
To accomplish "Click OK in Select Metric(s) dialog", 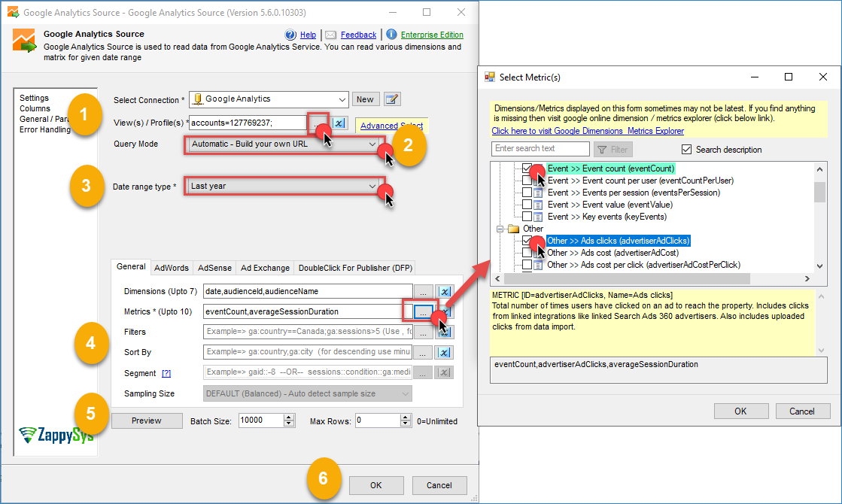I will [740, 411].
